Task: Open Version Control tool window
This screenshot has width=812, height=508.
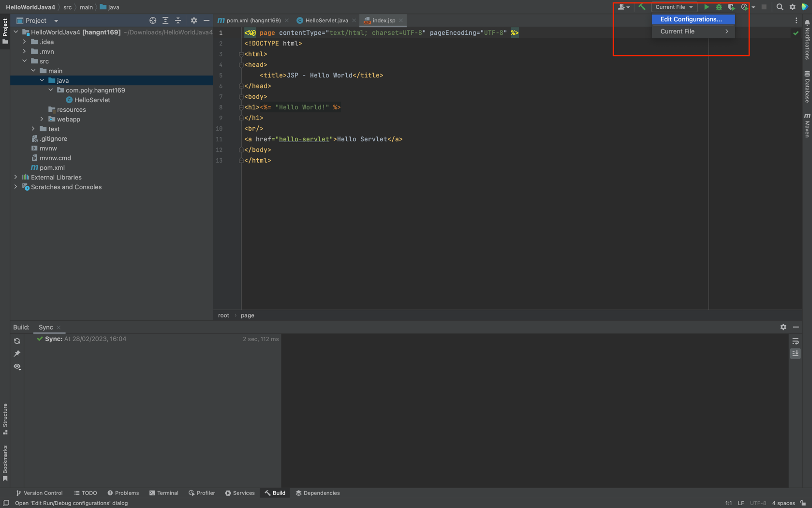Action: pos(39,493)
